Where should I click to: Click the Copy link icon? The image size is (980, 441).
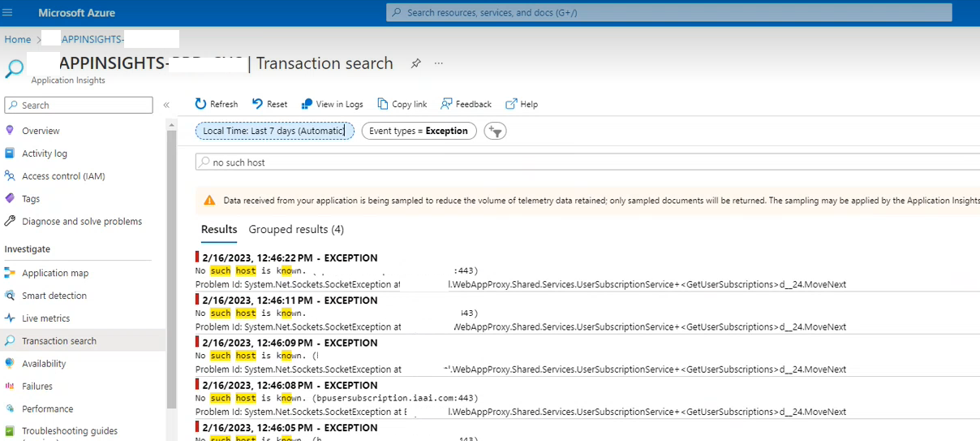[x=383, y=104]
